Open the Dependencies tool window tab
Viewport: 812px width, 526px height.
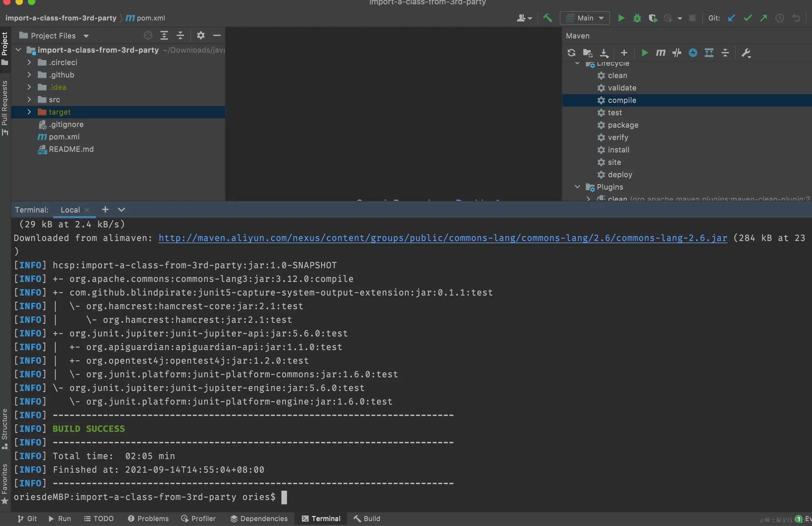258,519
